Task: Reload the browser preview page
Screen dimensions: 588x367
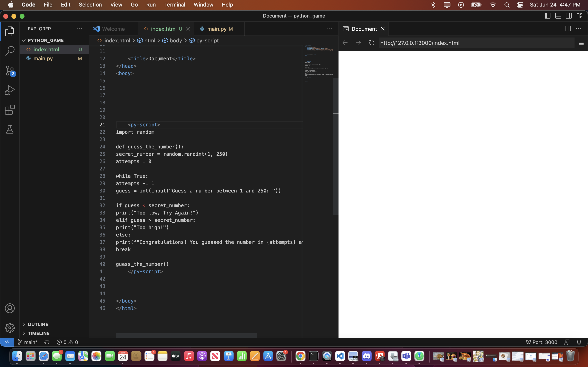Action: [x=372, y=43]
